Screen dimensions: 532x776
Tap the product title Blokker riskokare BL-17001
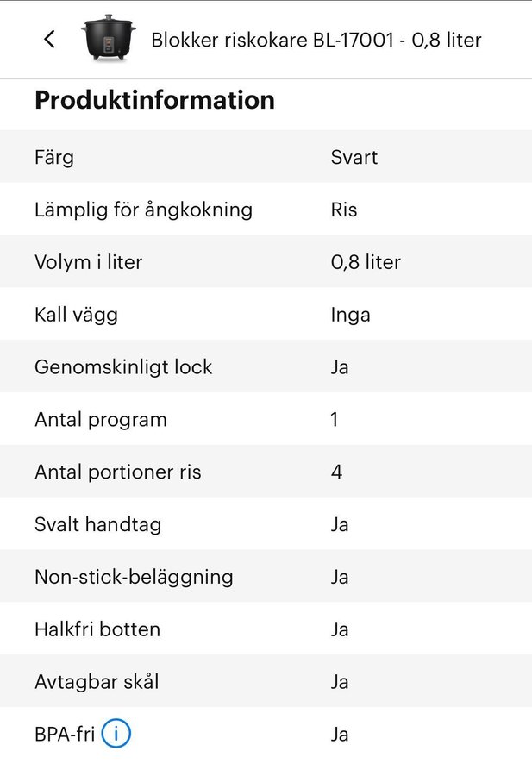click(316, 40)
